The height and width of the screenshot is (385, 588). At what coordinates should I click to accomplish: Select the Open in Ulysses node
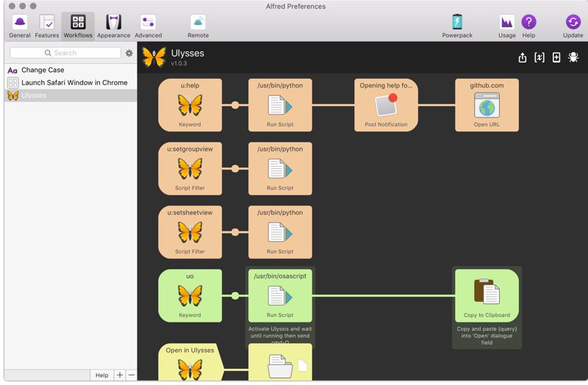tap(191, 362)
